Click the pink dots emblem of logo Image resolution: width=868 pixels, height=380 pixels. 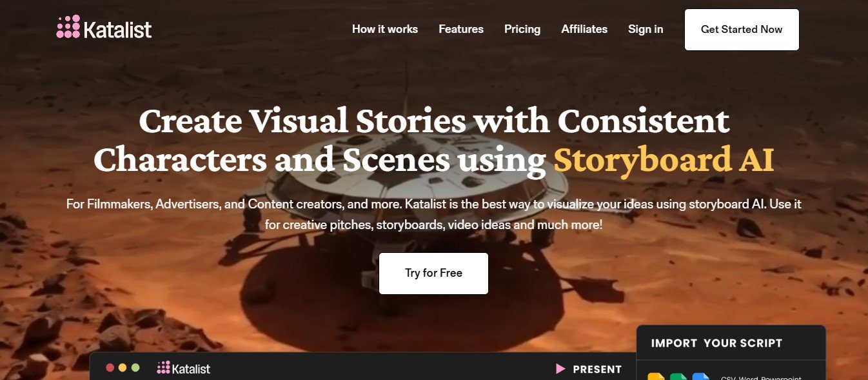point(68,27)
